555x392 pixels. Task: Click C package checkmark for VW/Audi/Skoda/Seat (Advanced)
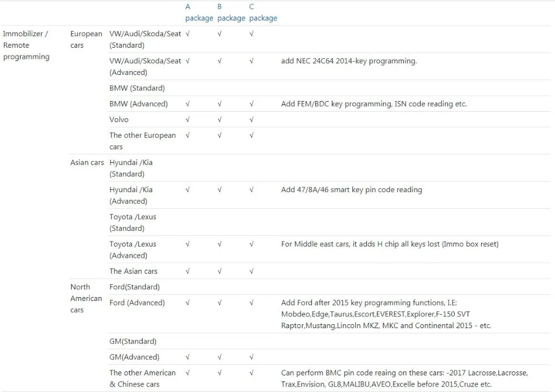click(x=251, y=61)
